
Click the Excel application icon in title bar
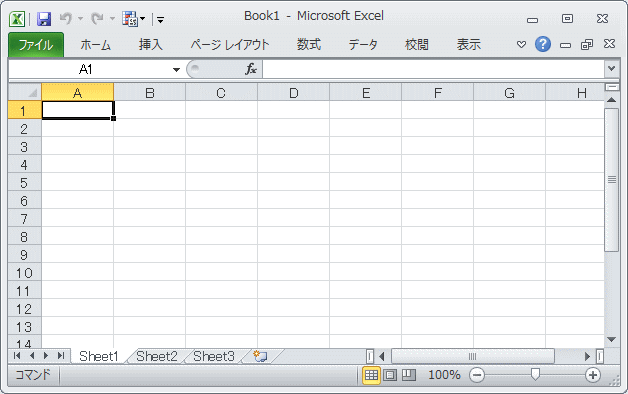click(x=17, y=19)
